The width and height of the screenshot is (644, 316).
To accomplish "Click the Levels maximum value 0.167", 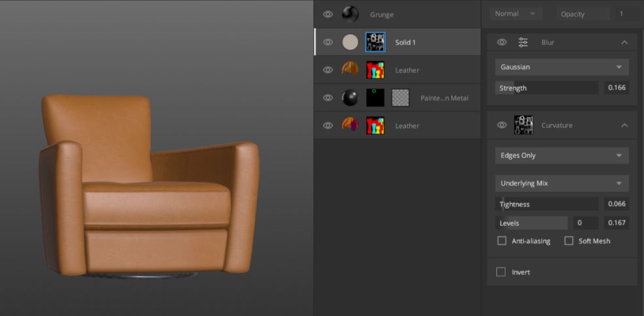I will 617,223.
